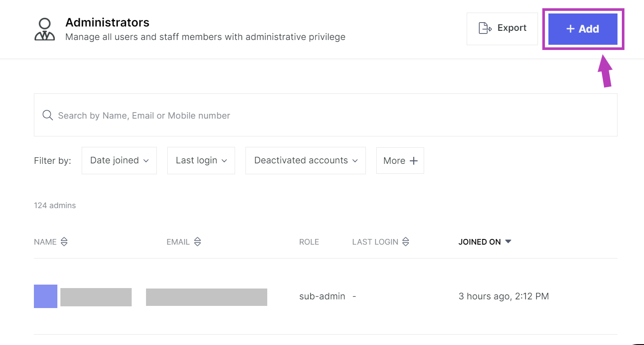
Task: Expand the Last login filter dropdown
Action: 201,160
